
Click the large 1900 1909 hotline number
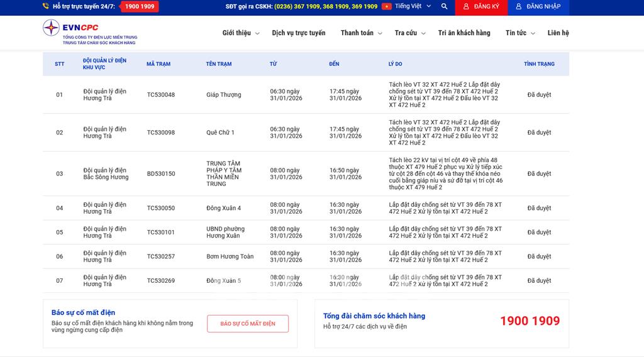[530, 321]
